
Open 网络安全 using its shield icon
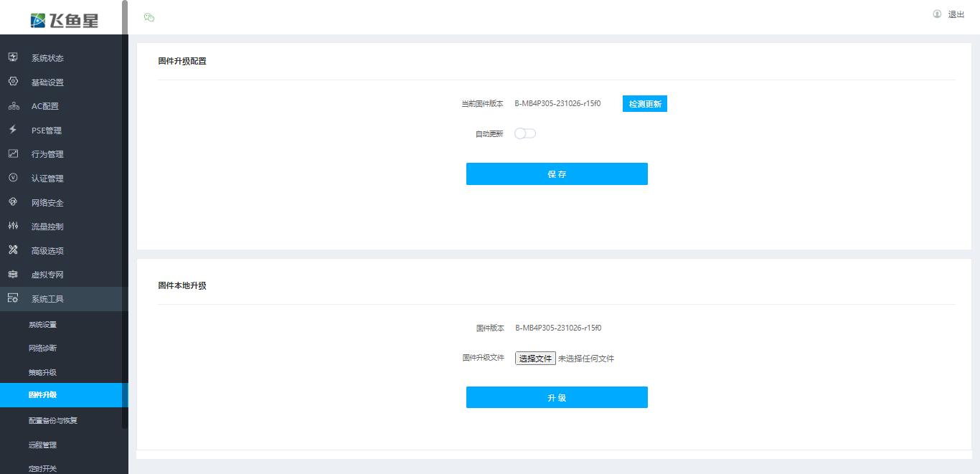(13, 202)
